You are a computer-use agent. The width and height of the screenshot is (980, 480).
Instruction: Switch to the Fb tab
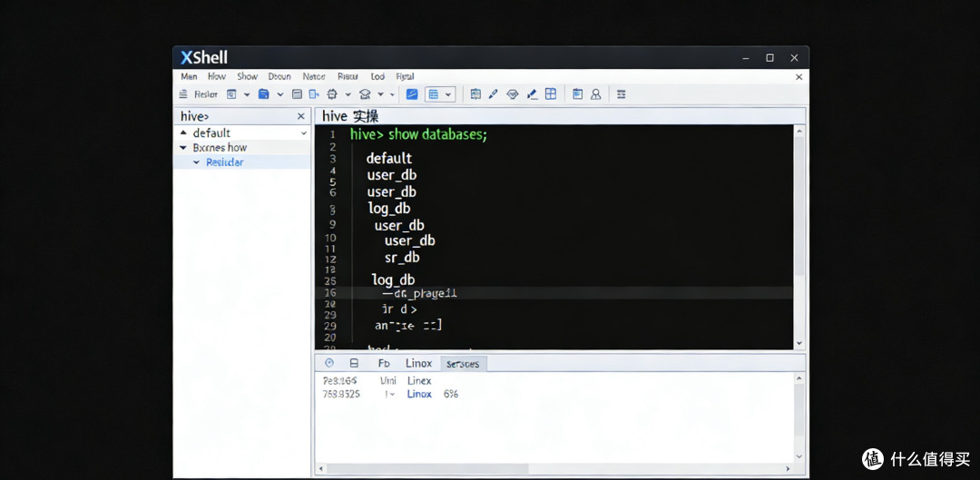click(x=384, y=363)
